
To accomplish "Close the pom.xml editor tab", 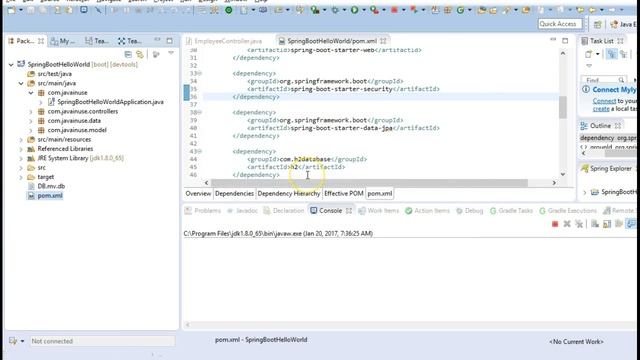I will pos(383,41).
